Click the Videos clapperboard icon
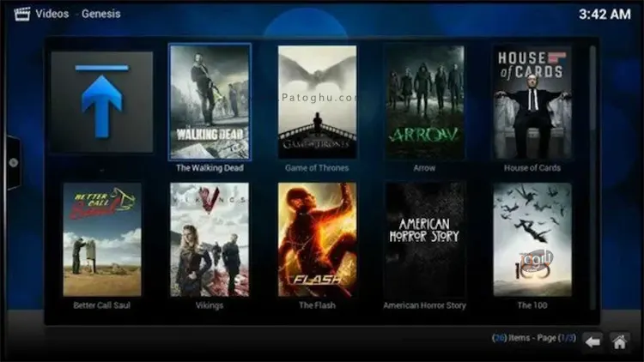Viewport: 644px width, 362px height. [21, 14]
